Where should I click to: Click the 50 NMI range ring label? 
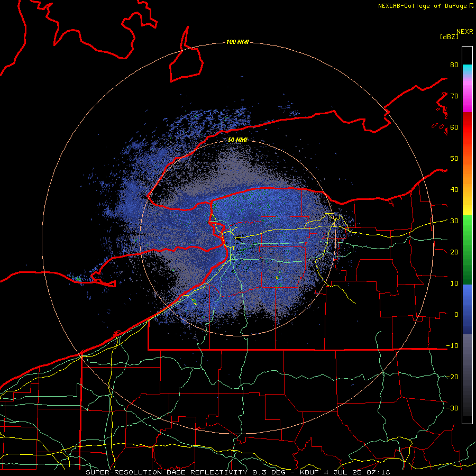tap(237, 140)
